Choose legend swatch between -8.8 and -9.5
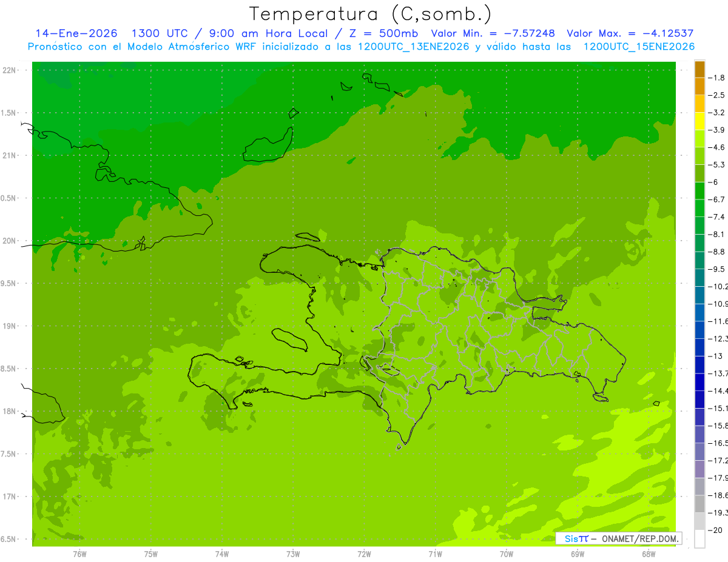The height and width of the screenshot is (562, 728). click(699, 260)
